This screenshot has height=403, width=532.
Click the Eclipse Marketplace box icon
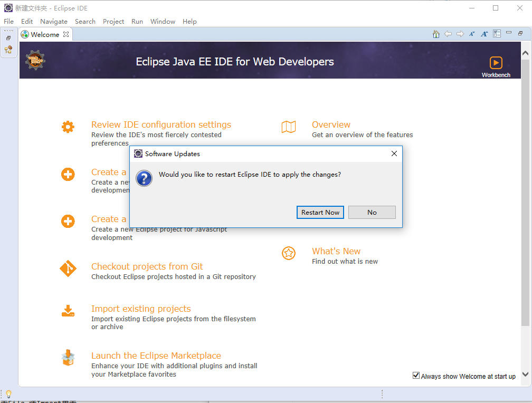(68, 358)
